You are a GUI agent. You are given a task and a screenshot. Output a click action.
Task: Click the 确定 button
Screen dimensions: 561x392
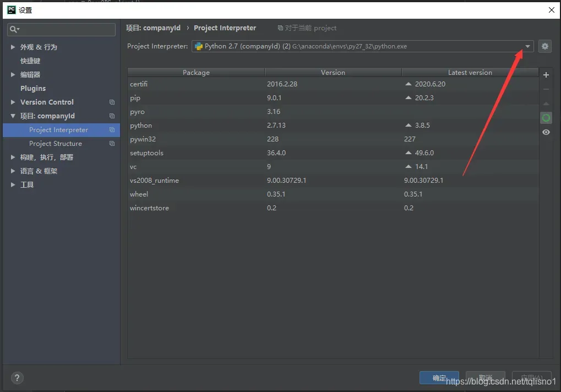(x=439, y=378)
